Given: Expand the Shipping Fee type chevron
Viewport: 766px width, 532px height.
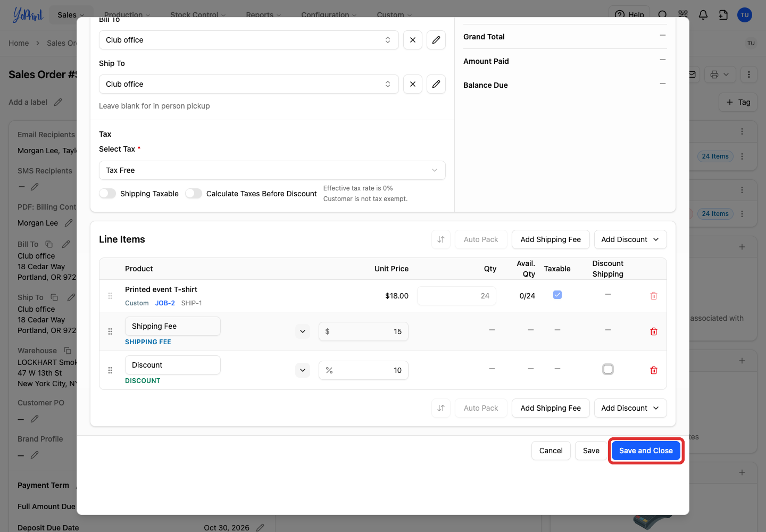Looking at the screenshot, I should coord(303,331).
